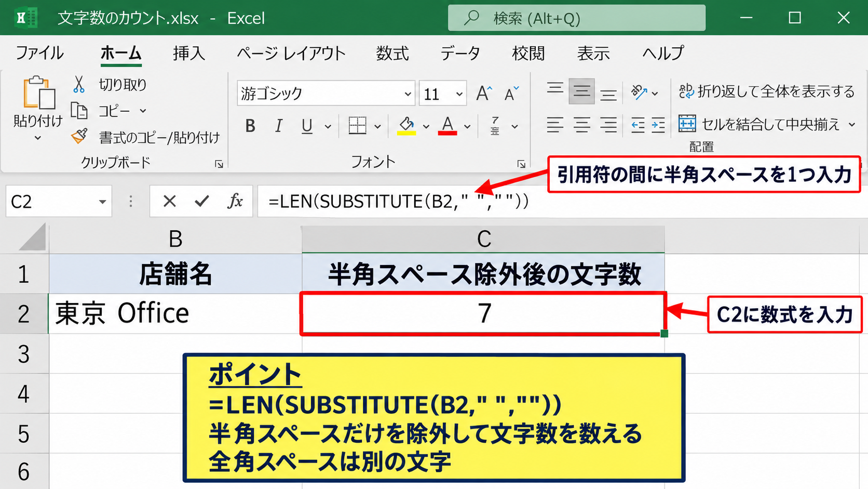This screenshot has width=868, height=489.
Task: Click the Borders grid icon
Action: (x=357, y=125)
